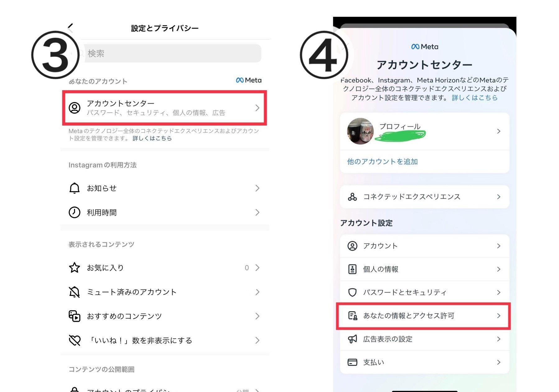Click the おすすめのコンテンツ media icon
Image resolution: width=559 pixels, height=392 pixels.
74,316
